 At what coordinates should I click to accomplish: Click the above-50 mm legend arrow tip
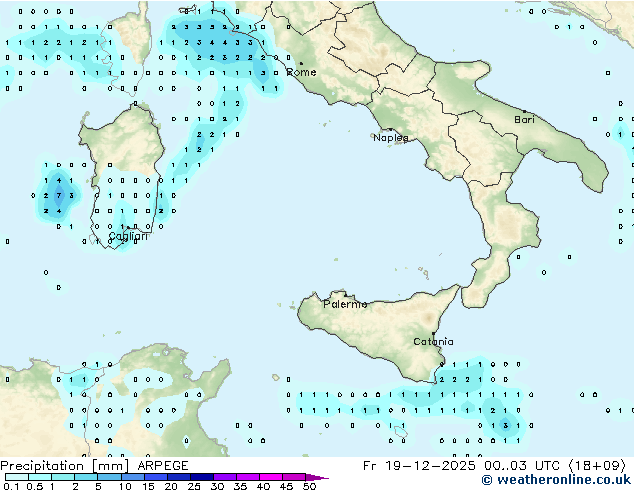pos(317,477)
